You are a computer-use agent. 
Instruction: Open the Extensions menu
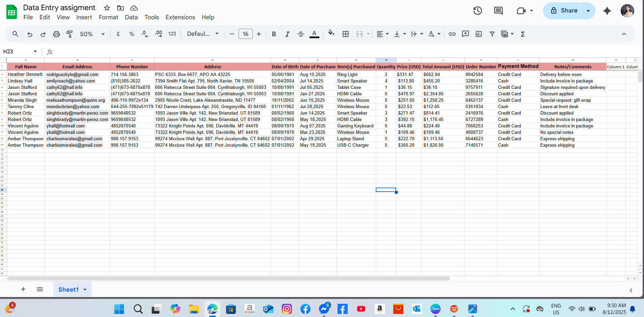click(180, 17)
